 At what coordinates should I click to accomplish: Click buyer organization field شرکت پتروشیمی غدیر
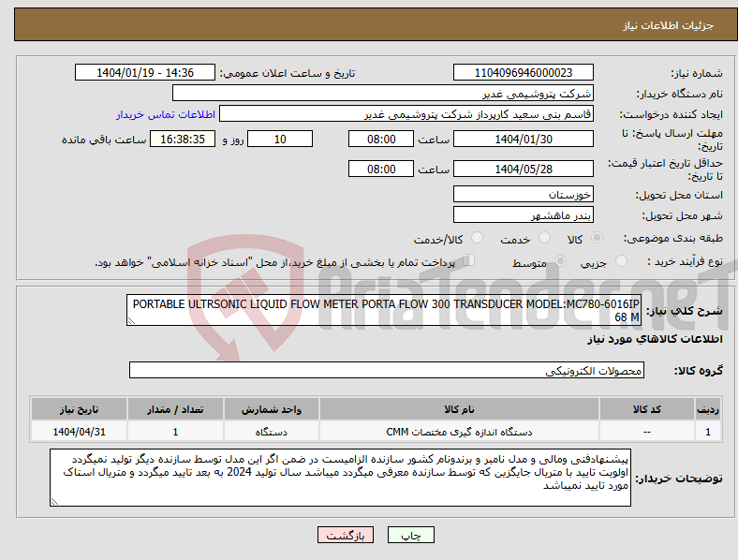(383, 93)
